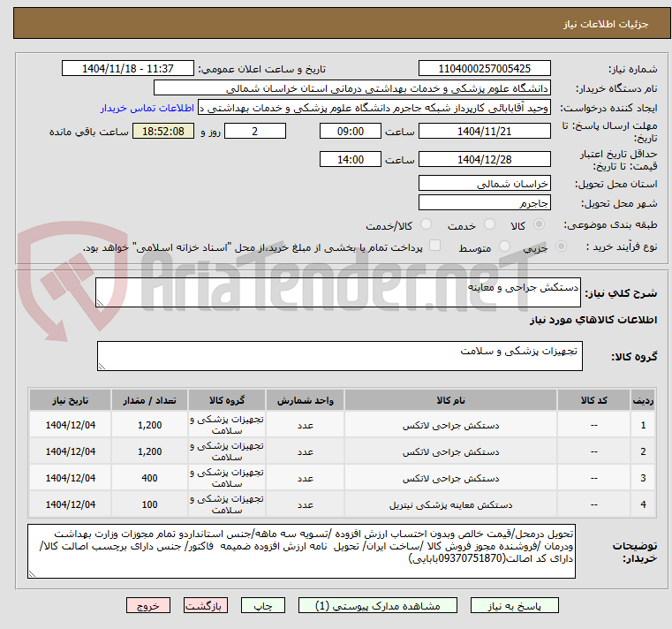Click the delivery city field جاجرم
Image resolution: width=672 pixels, height=629 pixels.
[x=484, y=203]
